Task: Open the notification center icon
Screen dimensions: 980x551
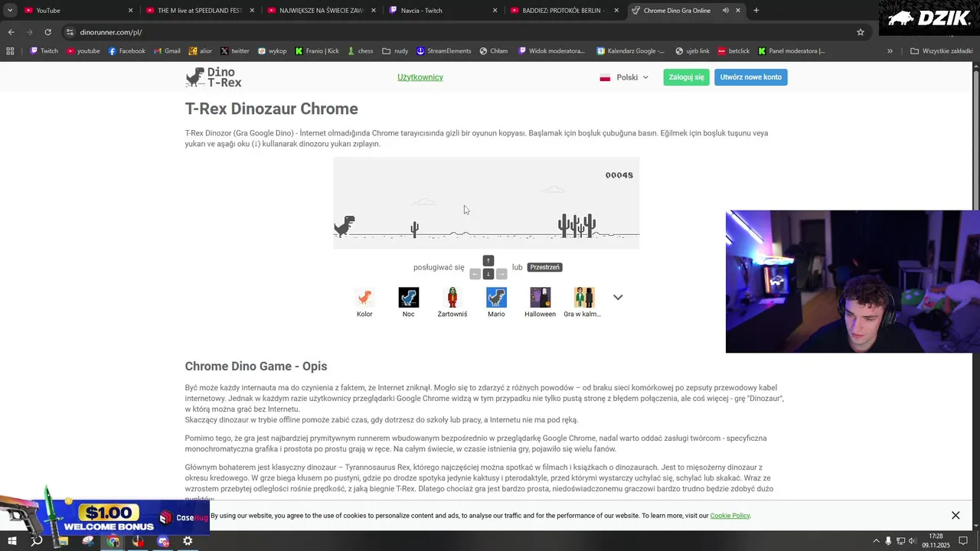Action: [964, 541]
